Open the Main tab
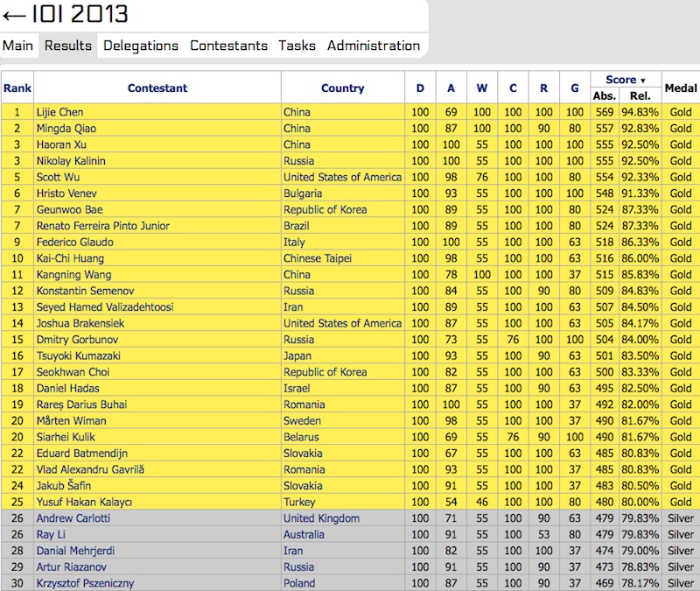Viewport: 700px width, 591px height. pyautogui.click(x=18, y=46)
